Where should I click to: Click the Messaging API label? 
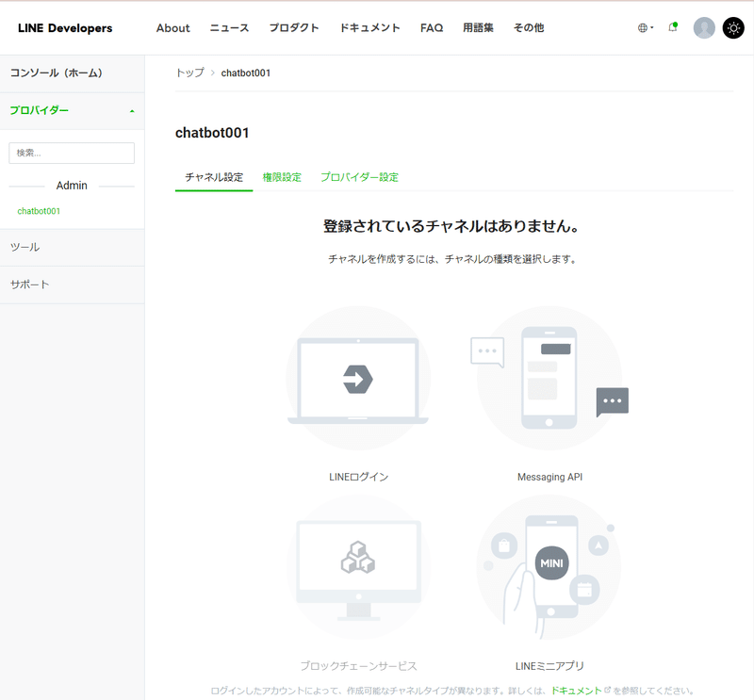point(549,477)
